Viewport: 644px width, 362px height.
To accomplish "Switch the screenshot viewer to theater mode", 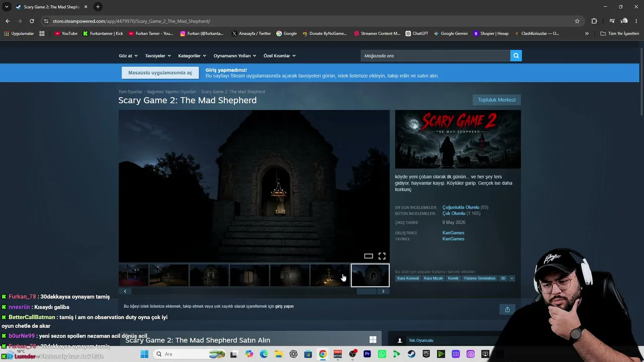I will coord(368,256).
